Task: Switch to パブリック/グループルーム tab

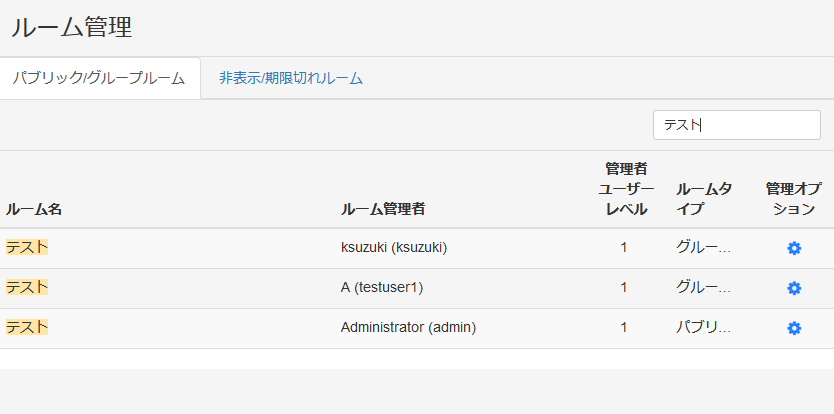Action: [x=99, y=78]
